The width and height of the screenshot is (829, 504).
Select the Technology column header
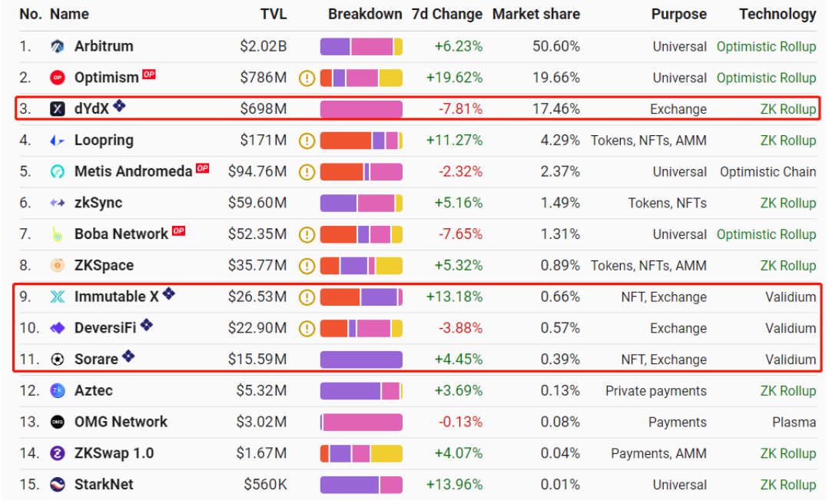[x=778, y=15]
